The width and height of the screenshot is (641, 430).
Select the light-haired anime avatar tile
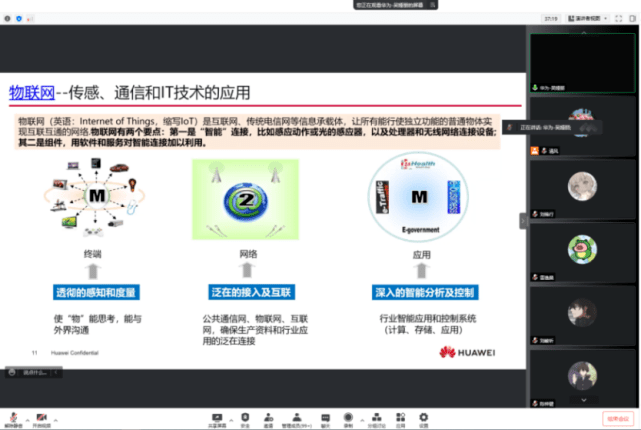click(x=583, y=190)
